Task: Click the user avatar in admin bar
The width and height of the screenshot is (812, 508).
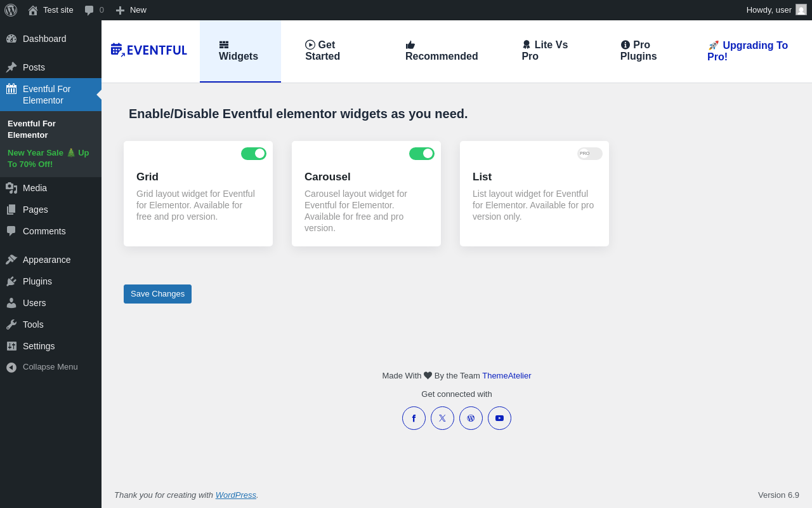Action: (x=801, y=10)
